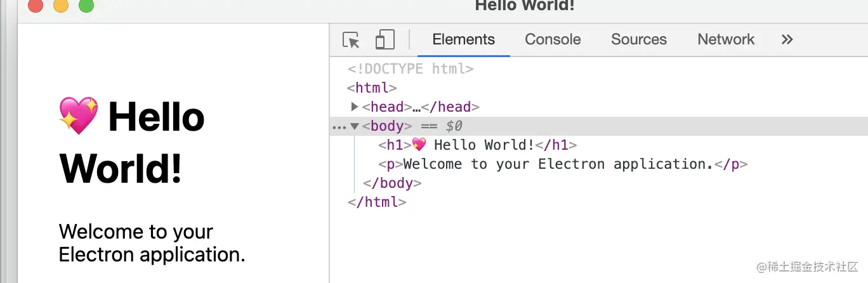Expand the head element triangle
The width and height of the screenshot is (868, 283).
pyautogui.click(x=355, y=107)
